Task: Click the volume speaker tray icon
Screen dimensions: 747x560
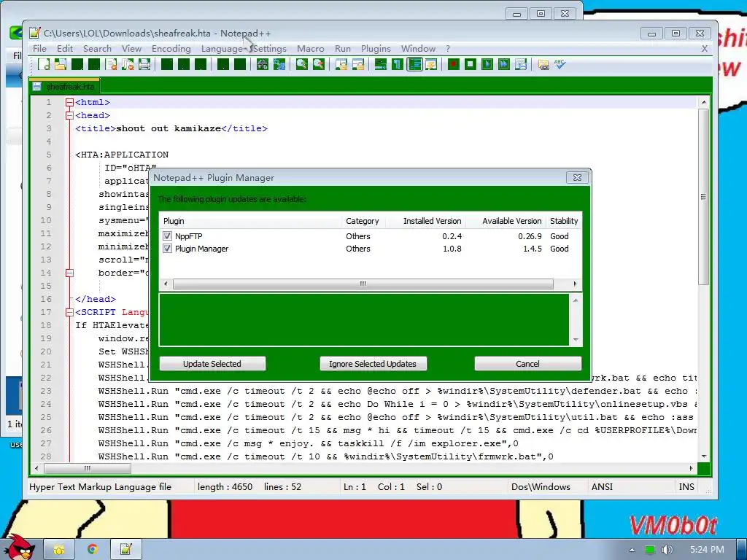Action: pos(667,550)
